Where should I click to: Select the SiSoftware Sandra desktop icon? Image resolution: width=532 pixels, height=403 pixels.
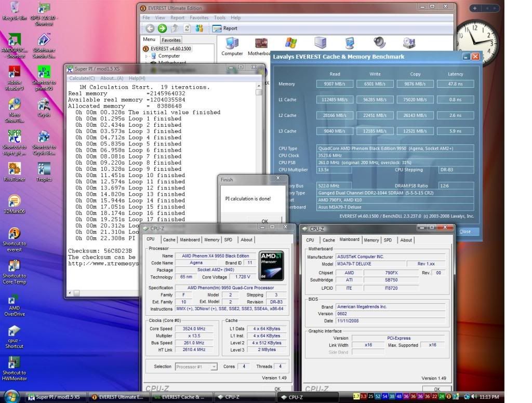coord(44,46)
